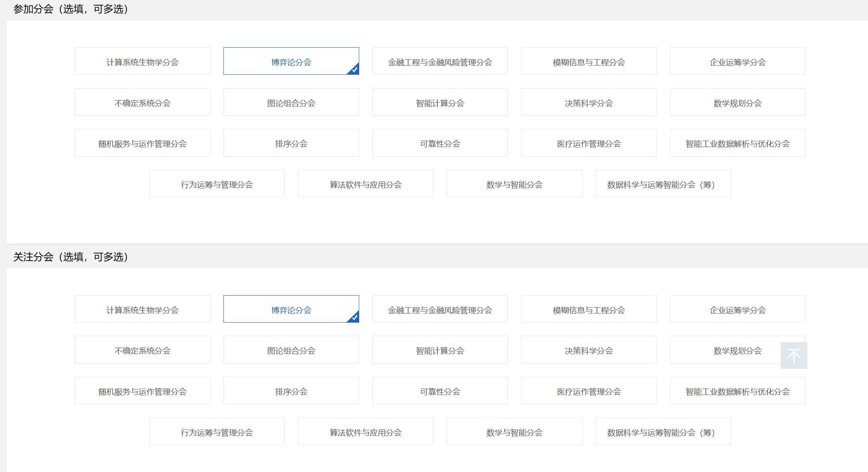This screenshot has width=868, height=472.
Task: Select 数据科学与运筹智能分会（筹）under 关注分会
Action: coord(663,431)
